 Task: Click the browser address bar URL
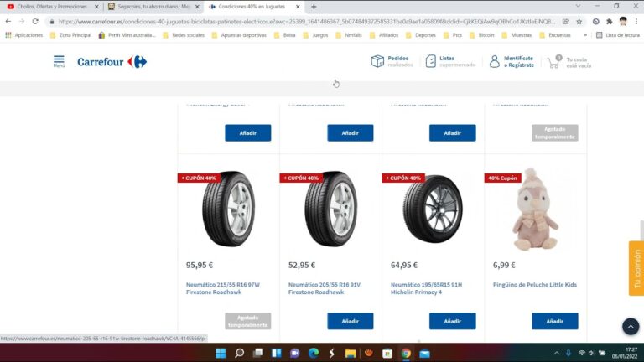tap(306, 21)
